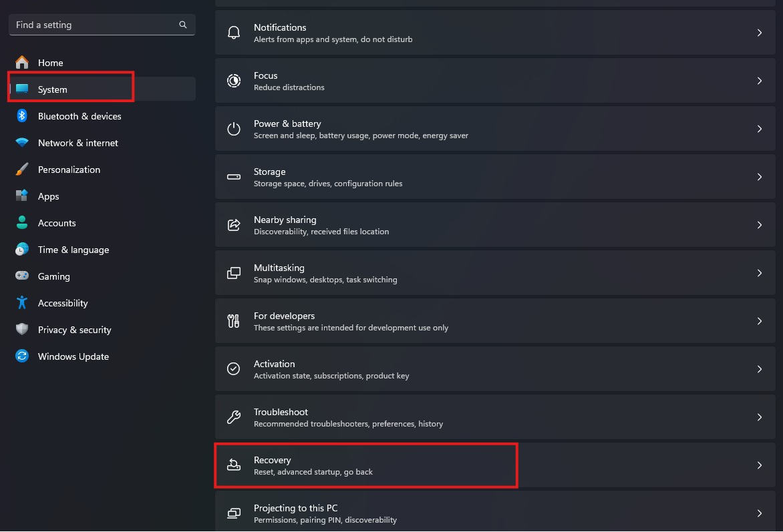Click the Find a setting field
Image resolution: width=783 pixels, height=532 pixels.
click(94, 25)
